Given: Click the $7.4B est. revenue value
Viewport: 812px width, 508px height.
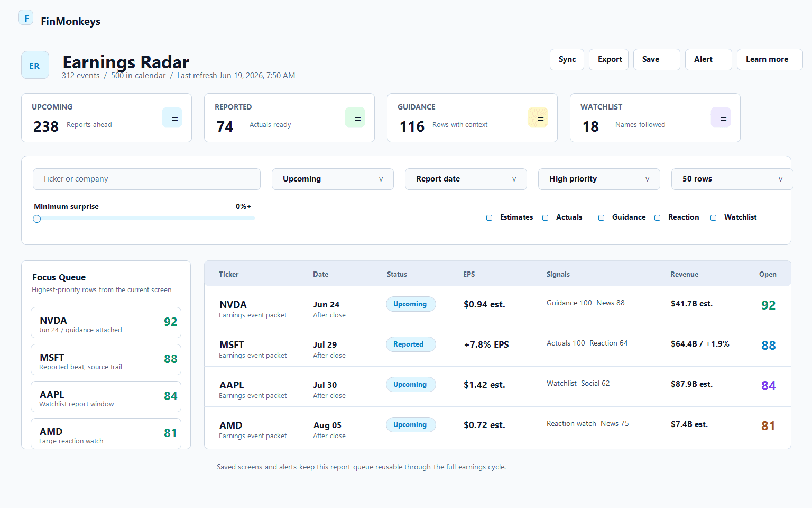Looking at the screenshot, I should click(x=689, y=424).
